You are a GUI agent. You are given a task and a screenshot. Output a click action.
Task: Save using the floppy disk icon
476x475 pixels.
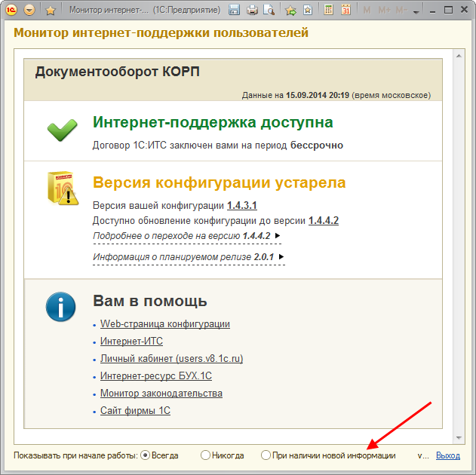(234, 10)
